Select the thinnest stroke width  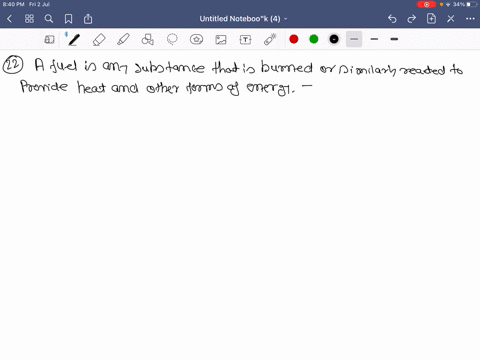coord(354,39)
